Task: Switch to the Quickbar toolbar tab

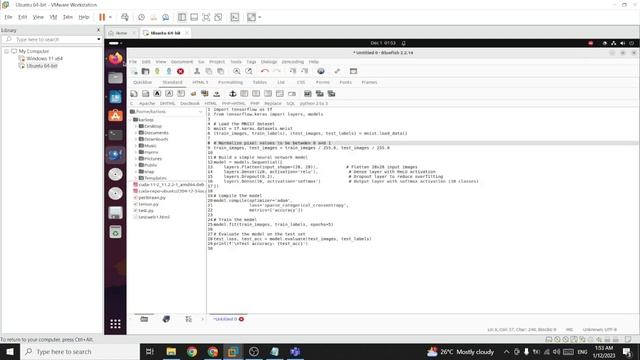Action: pyautogui.click(x=142, y=82)
